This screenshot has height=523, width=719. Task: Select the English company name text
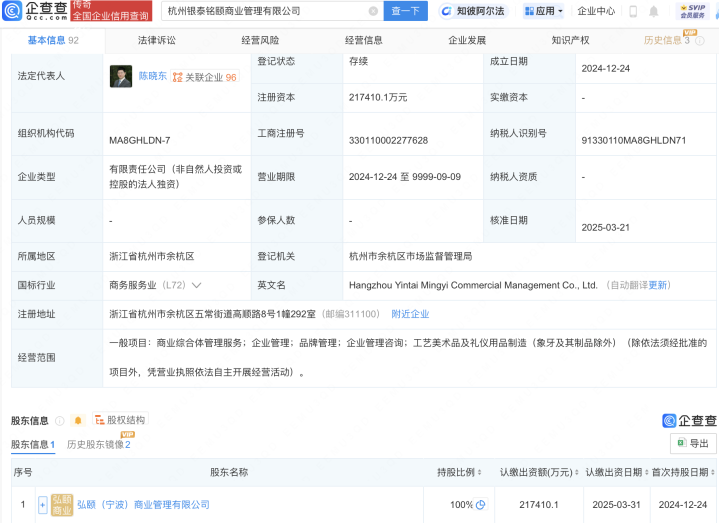click(x=473, y=285)
